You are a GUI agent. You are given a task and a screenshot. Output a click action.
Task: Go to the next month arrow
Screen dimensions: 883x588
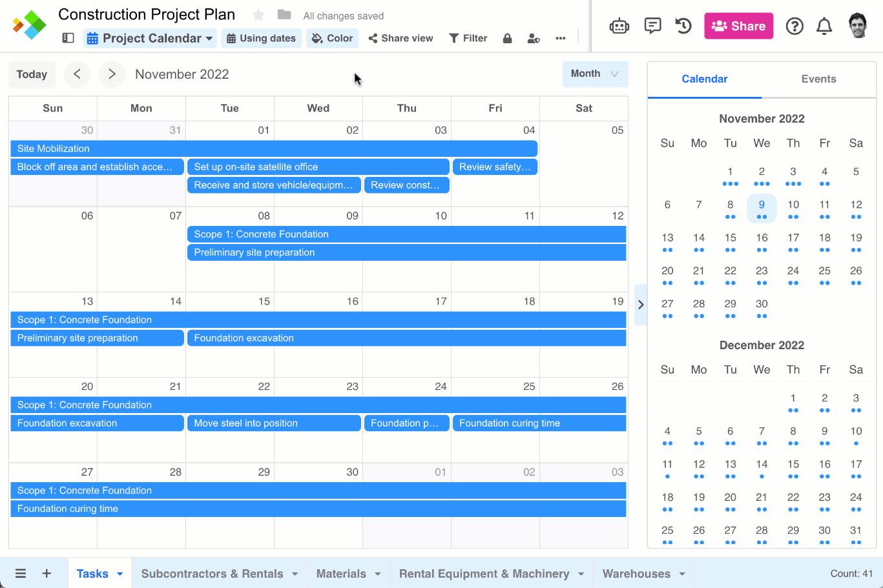coord(112,74)
